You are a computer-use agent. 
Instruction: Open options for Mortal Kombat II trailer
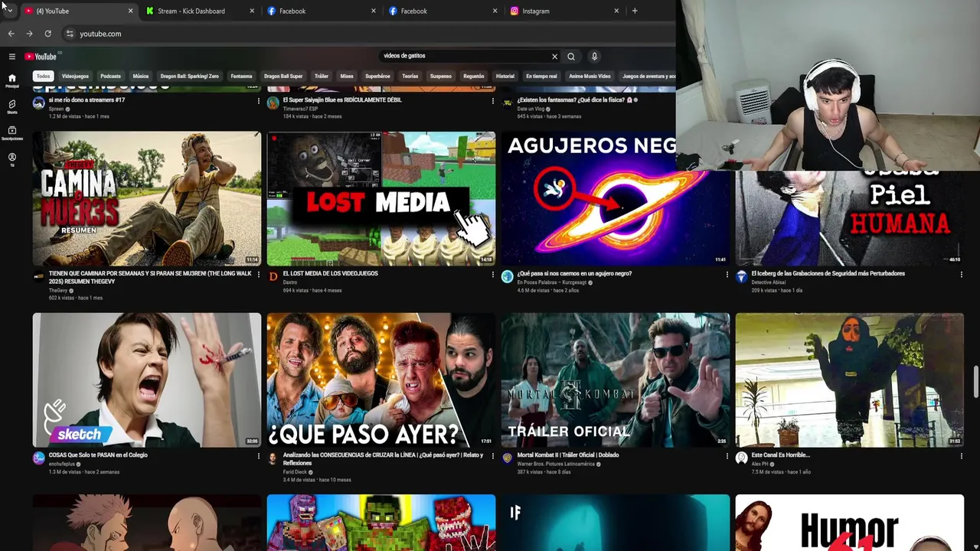(x=727, y=456)
